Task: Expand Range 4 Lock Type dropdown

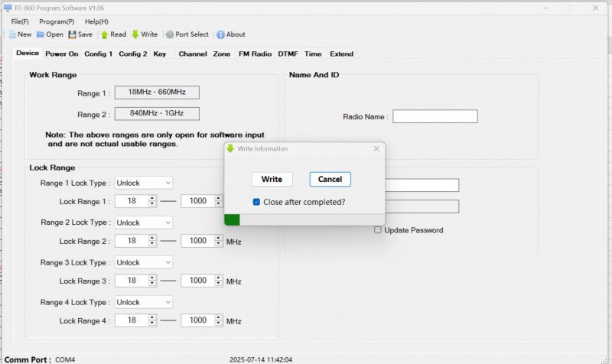Action: [x=144, y=302]
